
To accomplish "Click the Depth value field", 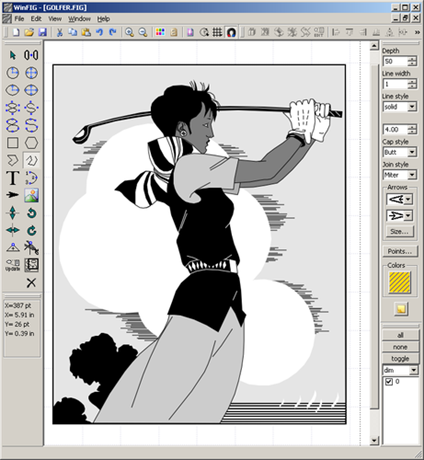I will click(x=395, y=61).
